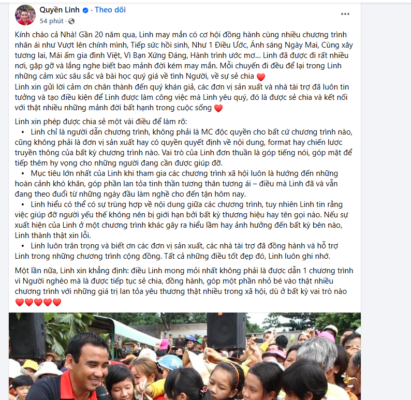Screen dimensions: 411x400
Task: Click the 'Kính chào cả Nhà!' greeting text
Action: pyautogui.click(x=41, y=35)
